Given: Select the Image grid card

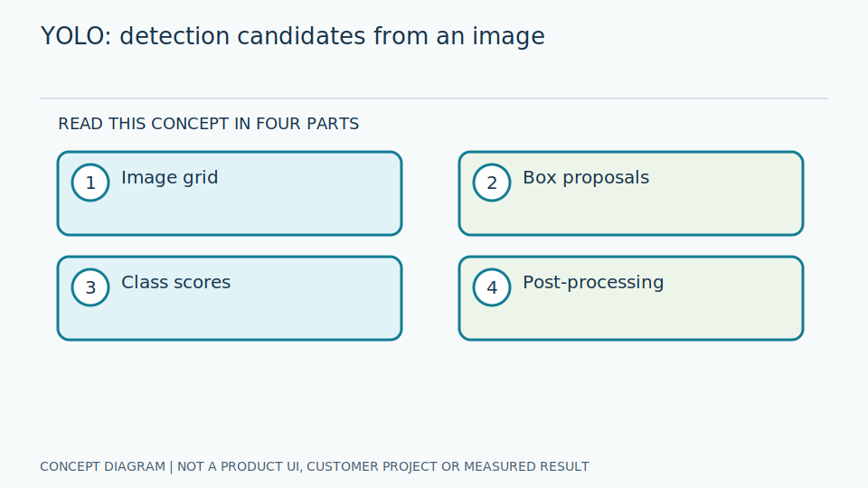Looking at the screenshot, I should 230,193.
